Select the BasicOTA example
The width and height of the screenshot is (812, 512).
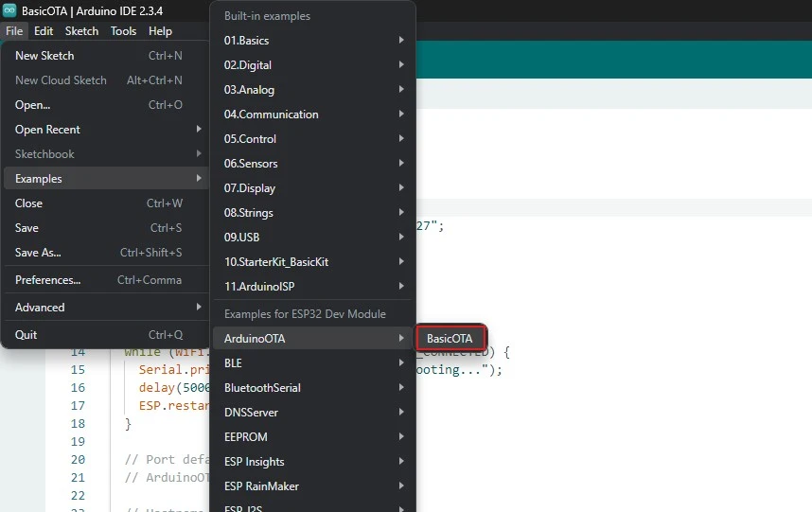pyautogui.click(x=450, y=339)
